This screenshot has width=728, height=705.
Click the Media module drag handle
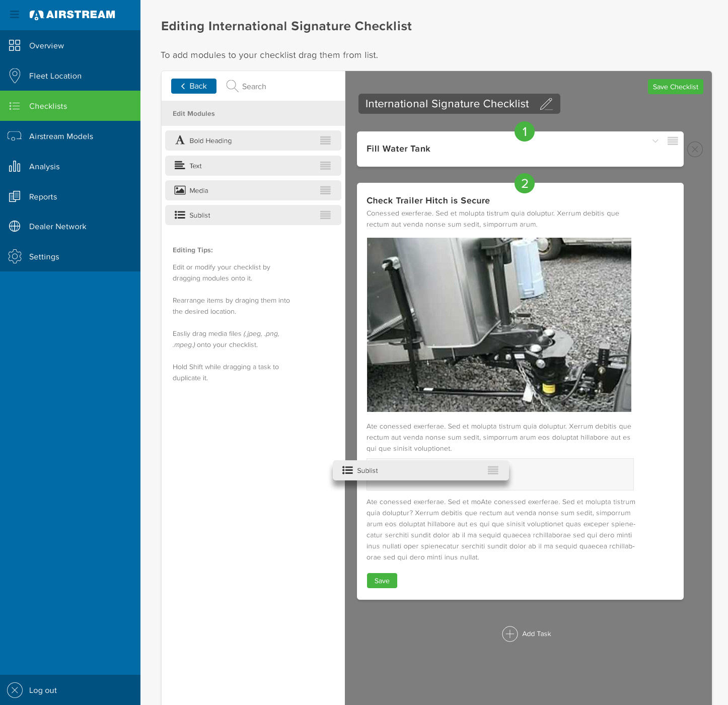(x=325, y=190)
